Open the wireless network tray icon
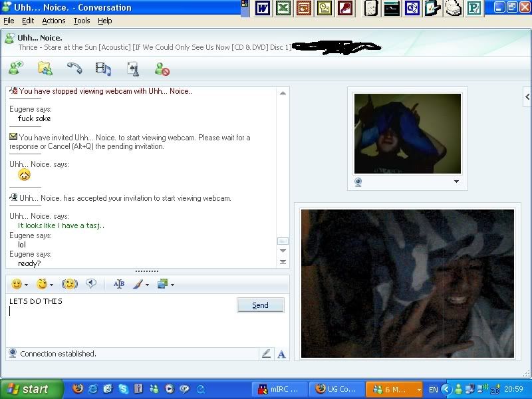This screenshot has height=399, width=532. tap(483, 389)
